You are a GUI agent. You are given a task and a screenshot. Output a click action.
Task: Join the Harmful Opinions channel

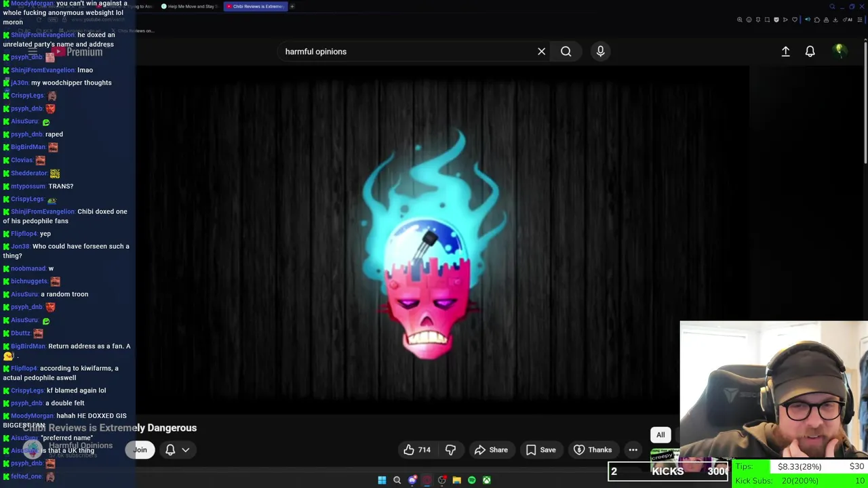coord(140,450)
